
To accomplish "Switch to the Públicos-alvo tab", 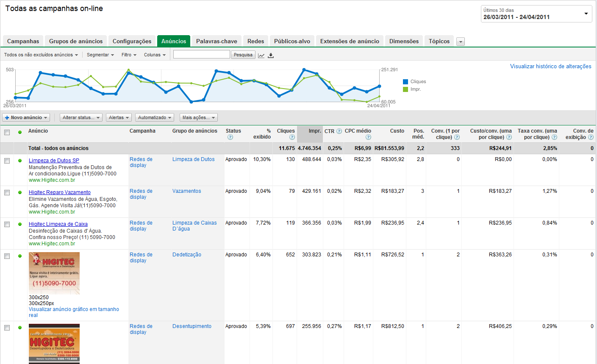I will [292, 41].
